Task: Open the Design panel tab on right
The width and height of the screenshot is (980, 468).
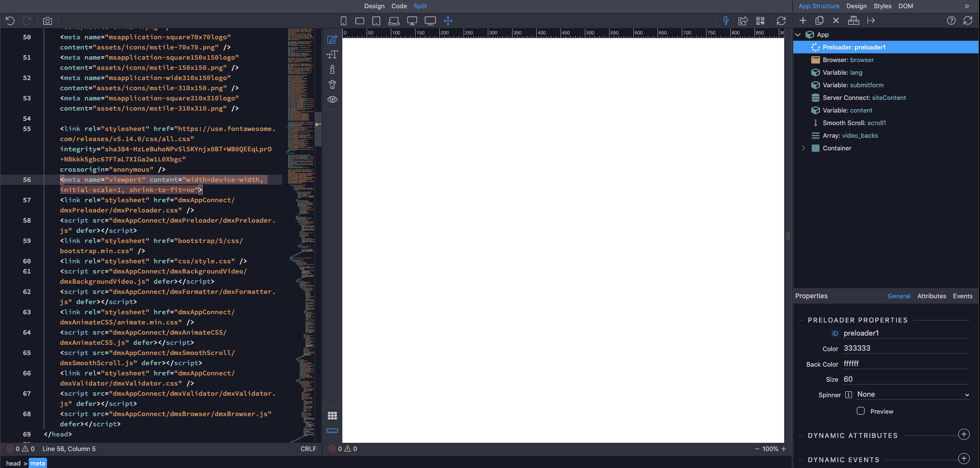Action: point(857,6)
